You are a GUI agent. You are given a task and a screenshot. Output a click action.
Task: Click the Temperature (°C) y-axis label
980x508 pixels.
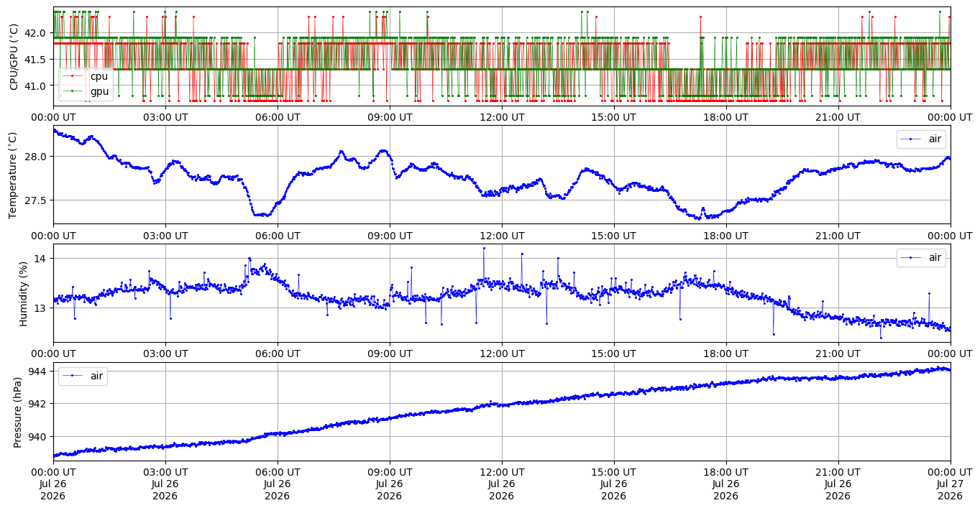coord(14,175)
